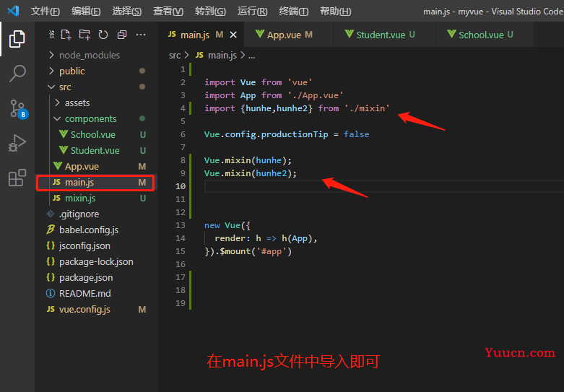The height and width of the screenshot is (392, 564).
Task: Click the info icon beside README.md
Action: (51, 294)
